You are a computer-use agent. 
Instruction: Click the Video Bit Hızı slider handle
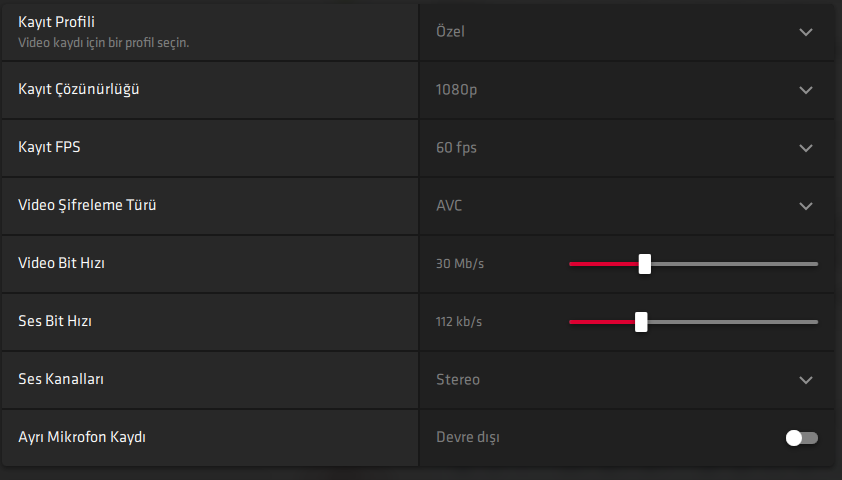pos(645,264)
